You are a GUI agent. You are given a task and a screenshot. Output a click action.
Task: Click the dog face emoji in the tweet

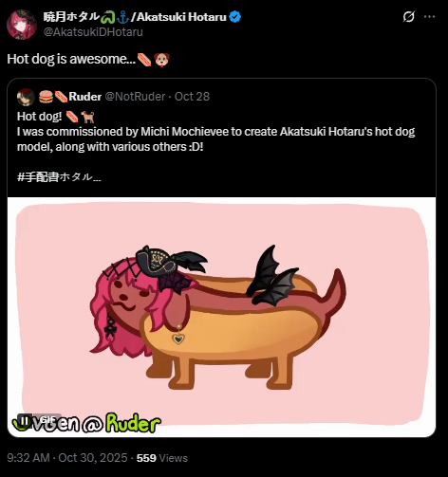coord(161,60)
